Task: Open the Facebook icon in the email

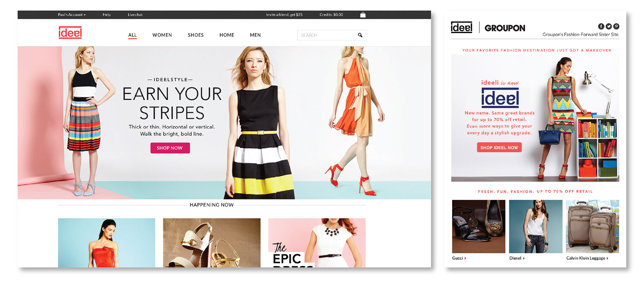Action: [x=601, y=27]
